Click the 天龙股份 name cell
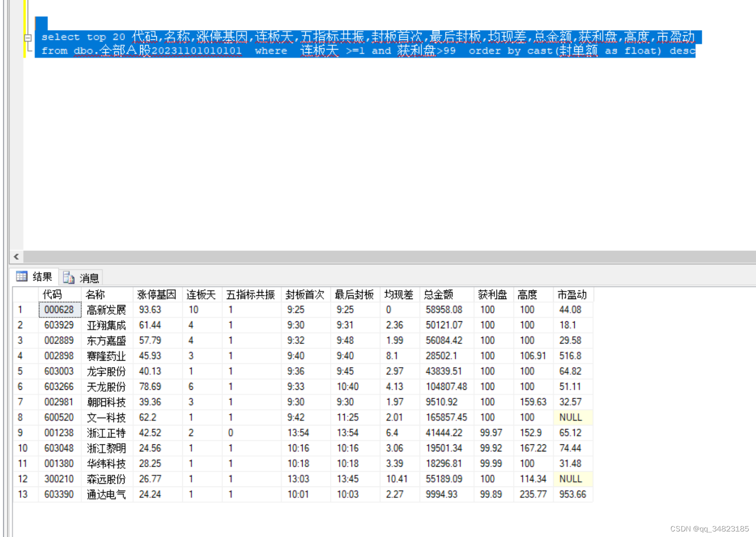 [x=108, y=387]
